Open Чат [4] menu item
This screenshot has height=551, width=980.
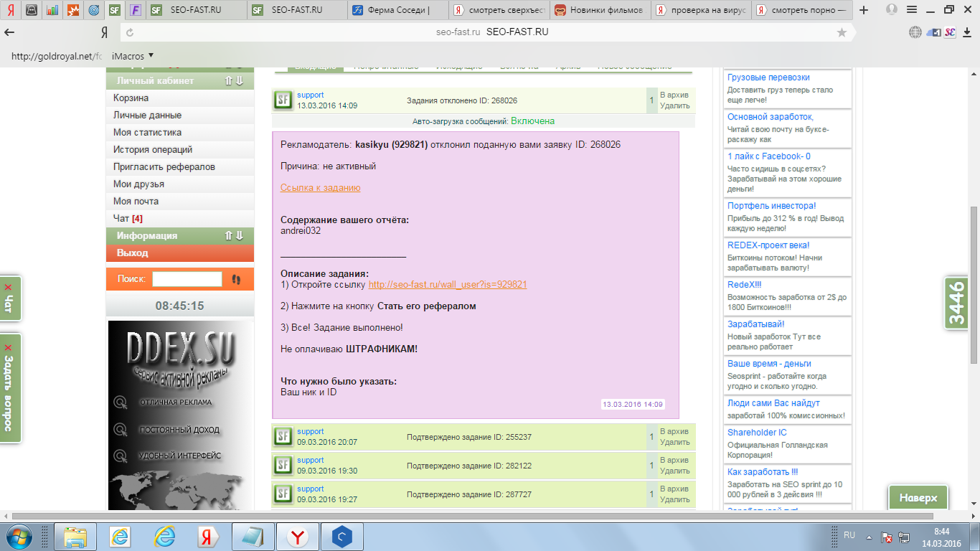[180, 219]
